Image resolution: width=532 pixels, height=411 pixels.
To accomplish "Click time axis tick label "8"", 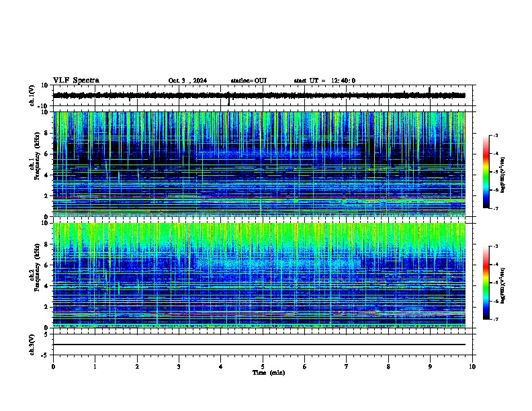I will point(388,367).
